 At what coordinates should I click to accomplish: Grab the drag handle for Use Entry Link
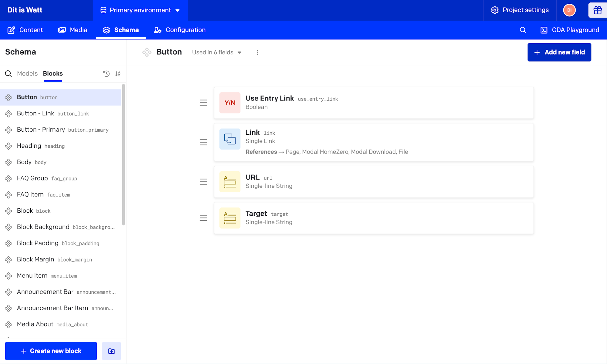pos(203,103)
